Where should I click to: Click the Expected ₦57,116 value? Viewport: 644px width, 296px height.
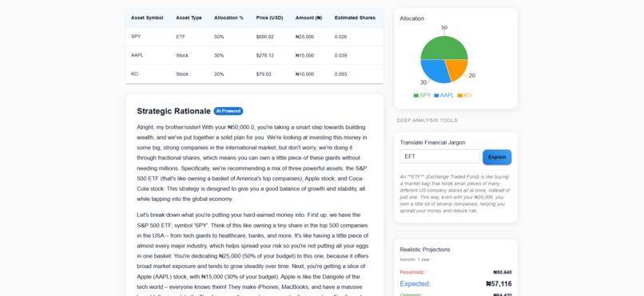coord(499,284)
